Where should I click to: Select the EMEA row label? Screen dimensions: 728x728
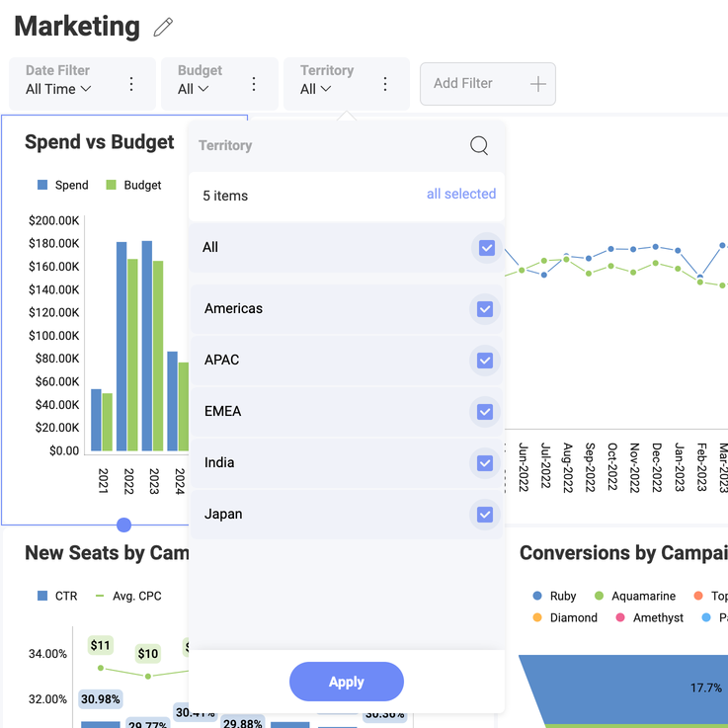[x=222, y=411]
